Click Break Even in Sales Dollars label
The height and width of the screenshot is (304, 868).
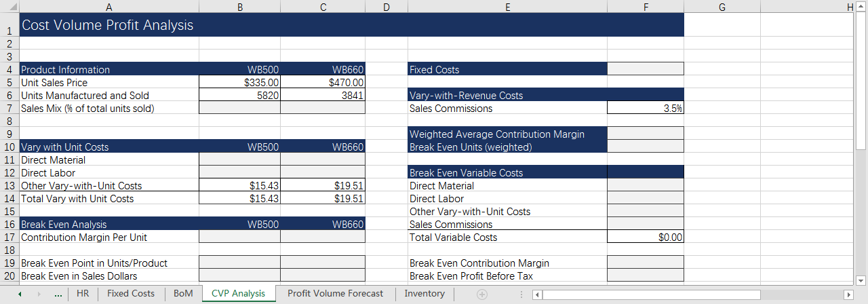point(79,275)
